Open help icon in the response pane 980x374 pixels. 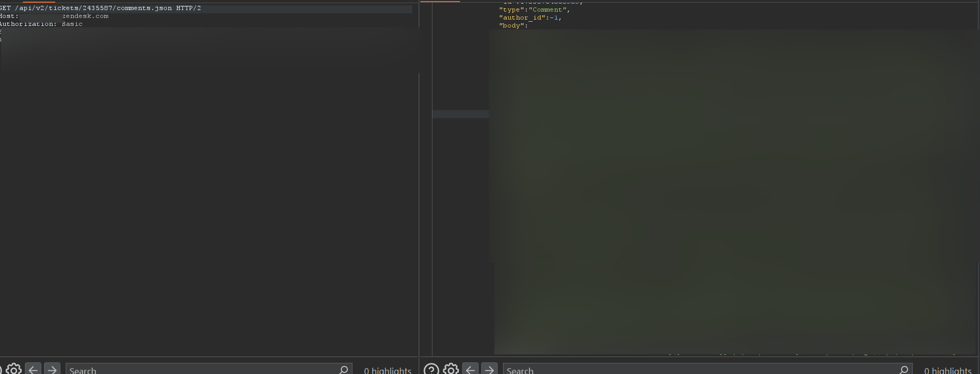point(431,369)
